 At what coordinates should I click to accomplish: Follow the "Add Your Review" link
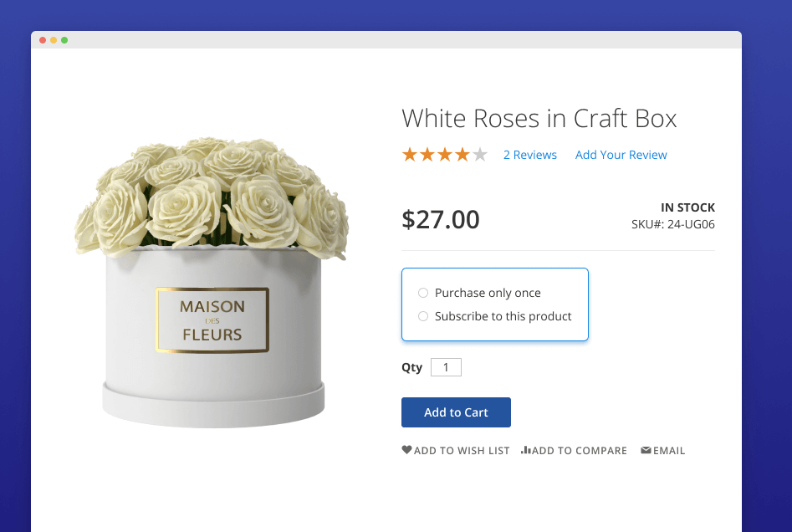(x=621, y=155)
